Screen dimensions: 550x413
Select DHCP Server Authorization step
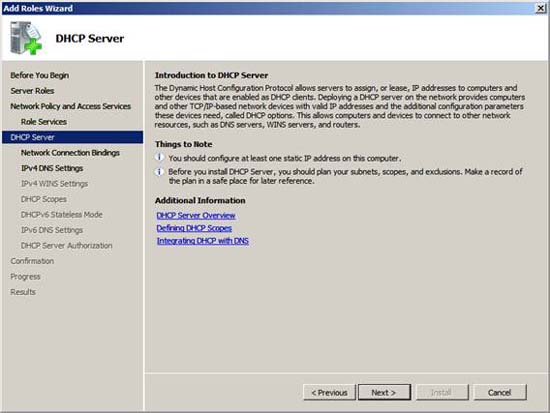[x=67, y=246]
